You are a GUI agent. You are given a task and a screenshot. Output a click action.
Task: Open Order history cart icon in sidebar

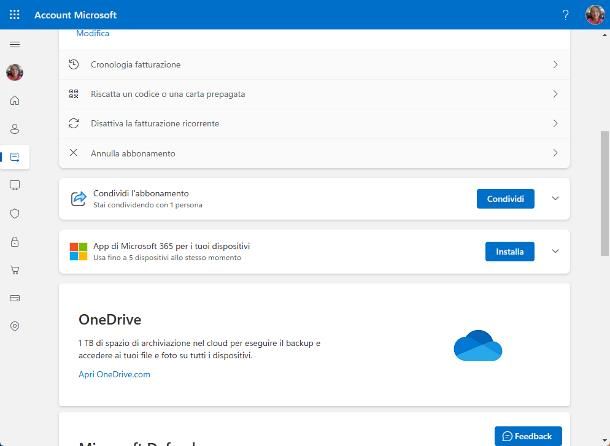[x=15, y=270]
